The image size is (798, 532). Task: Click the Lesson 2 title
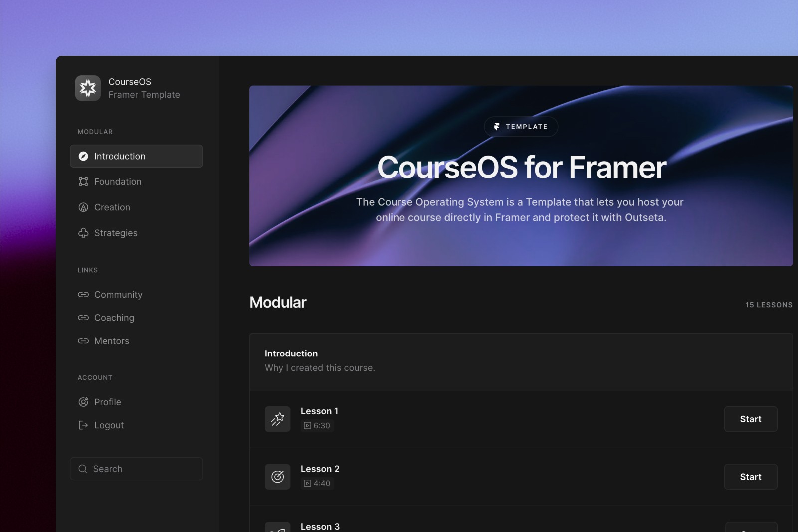320,469
